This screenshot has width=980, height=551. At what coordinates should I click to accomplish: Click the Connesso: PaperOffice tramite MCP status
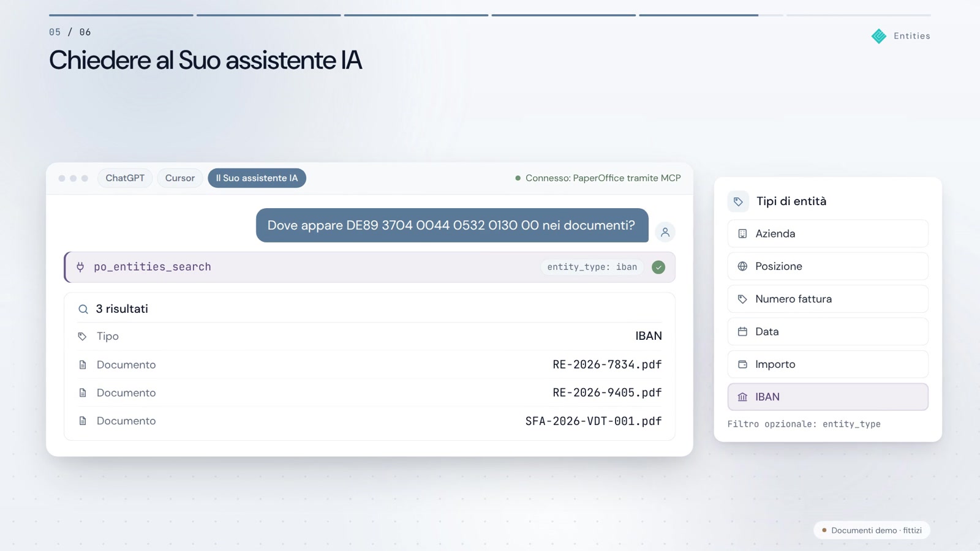click(598, 178)
